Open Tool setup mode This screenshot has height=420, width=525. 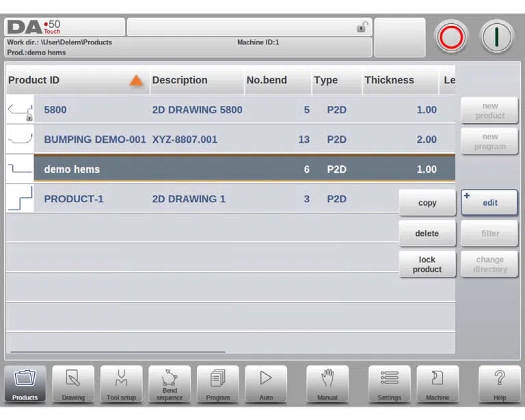coord(121,384)
